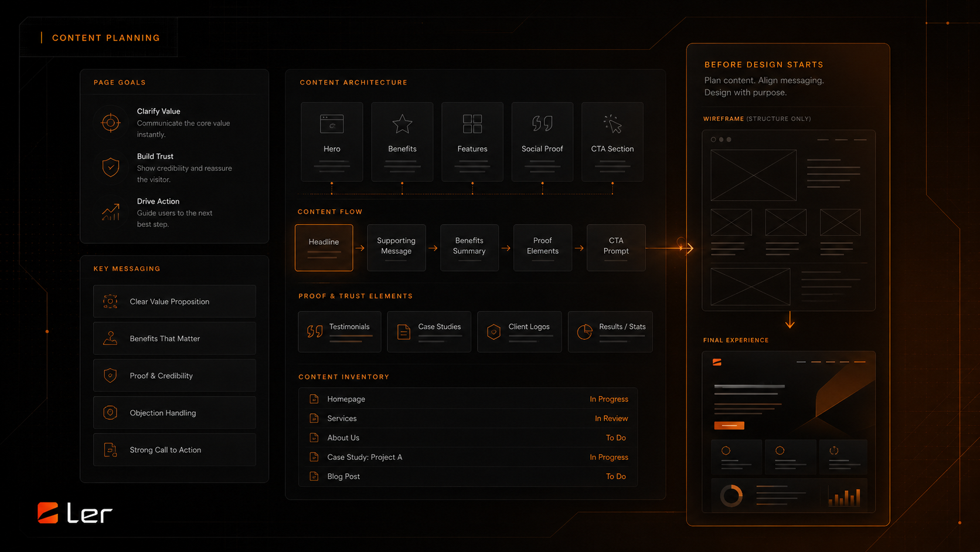This screenshot has width=980, height=552.
Task: Open the Clear Value Proposition item
Action: click(175, 302)
